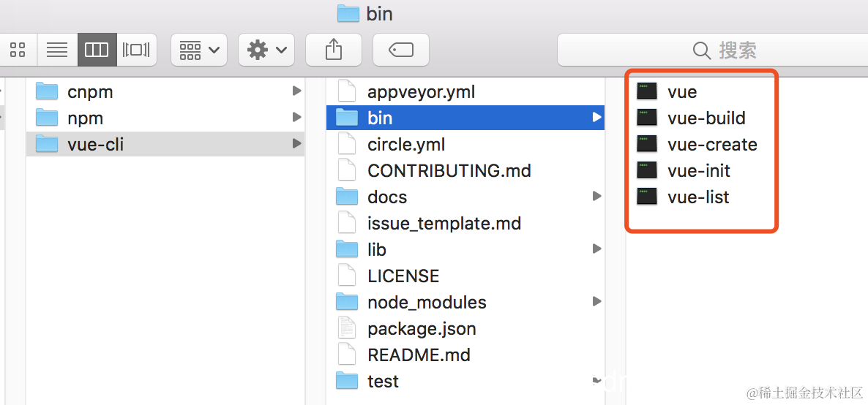Click the lib folder name
The height and width of the screenshot is (405, 868).
(377, 249)
